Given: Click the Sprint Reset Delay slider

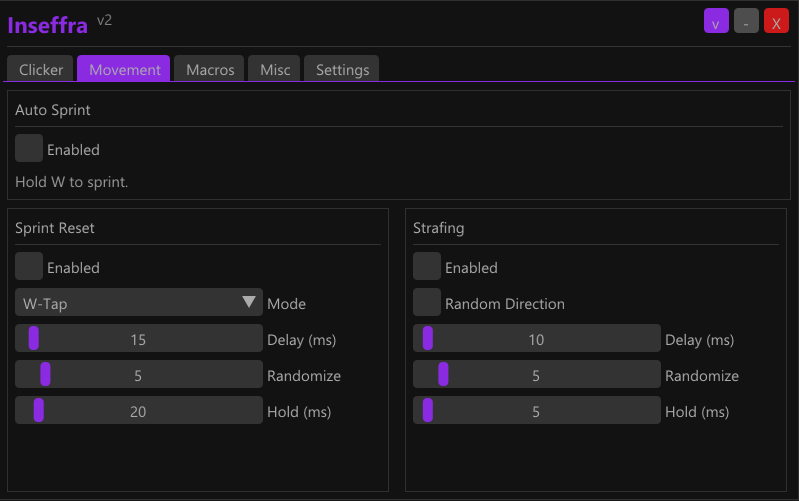Looking at the screenshot, I should pyautogui.click(x=138, y=338).
